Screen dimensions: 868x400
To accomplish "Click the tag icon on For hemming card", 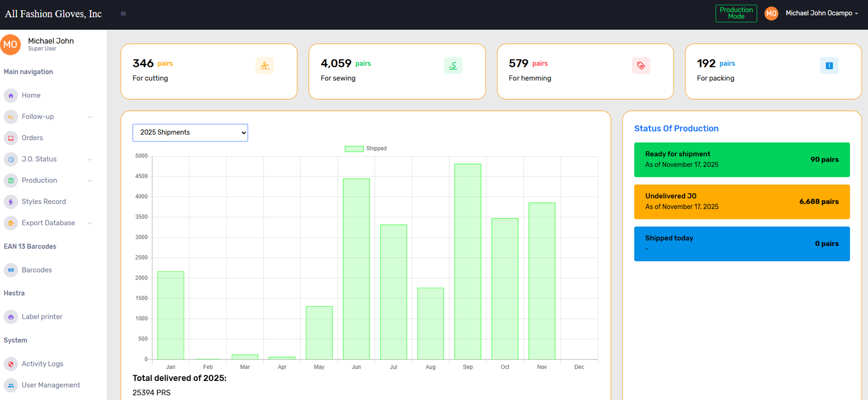I will (x=641, y=66).
